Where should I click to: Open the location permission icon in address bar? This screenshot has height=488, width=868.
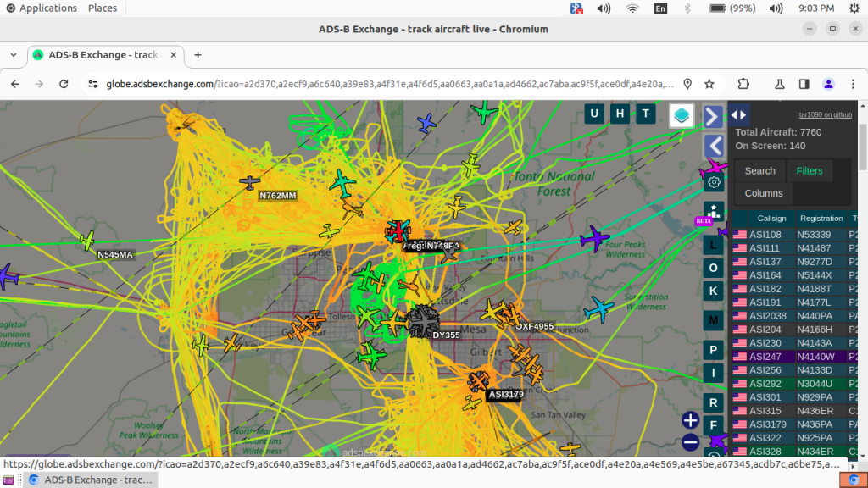[x=687, y=84]
